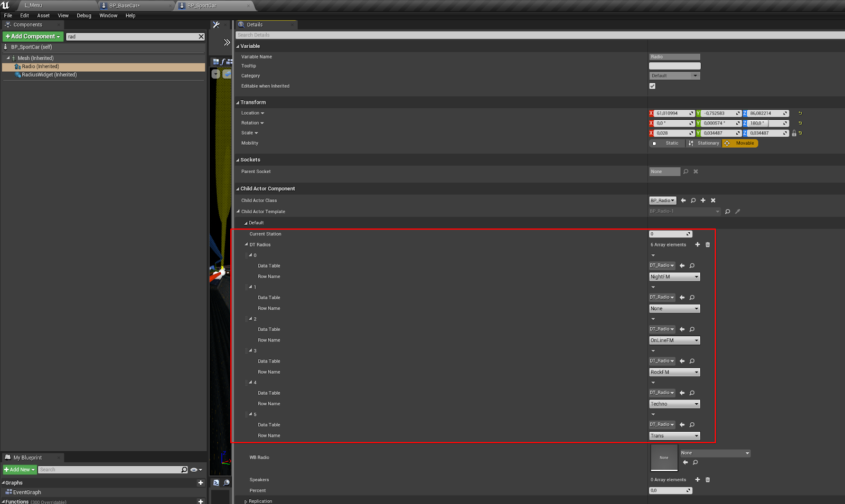
Task: Toggle the Scale lock ratio
Action: tap(794, 133)
